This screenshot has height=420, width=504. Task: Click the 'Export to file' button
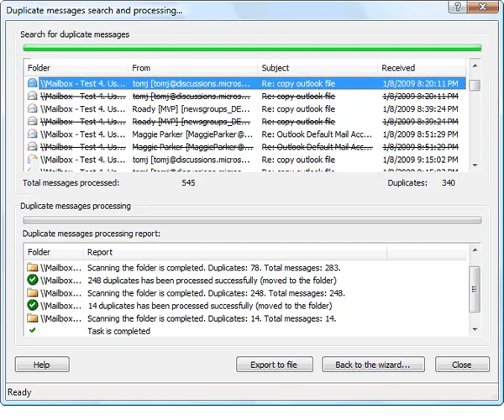[275, 365]
